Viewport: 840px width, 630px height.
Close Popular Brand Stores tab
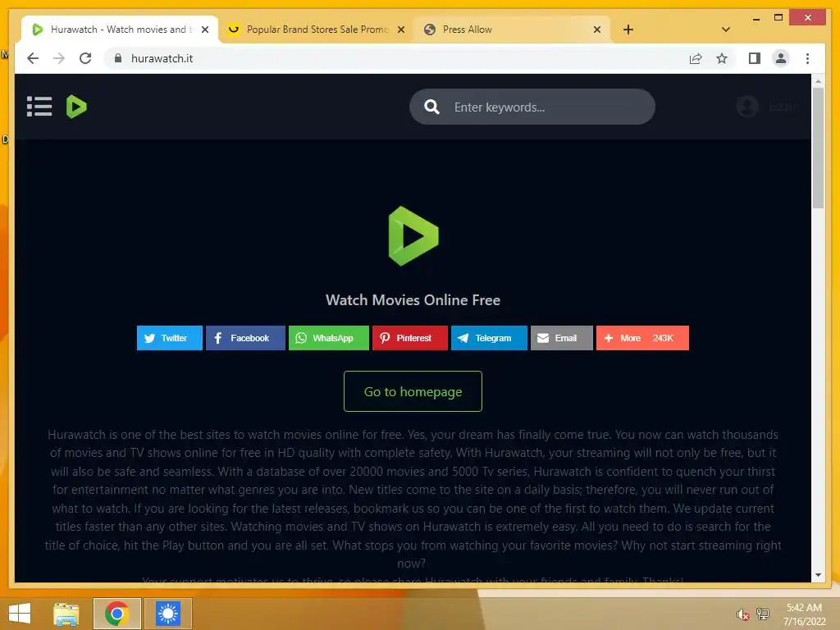[x=400, y=30]
